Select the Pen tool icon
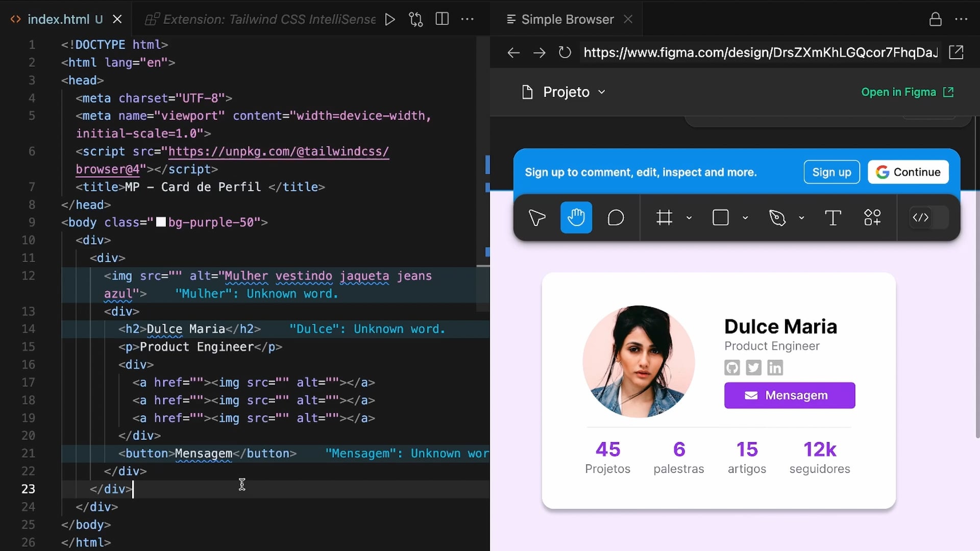This screenshot has width=980, height=551. [777, 218]
